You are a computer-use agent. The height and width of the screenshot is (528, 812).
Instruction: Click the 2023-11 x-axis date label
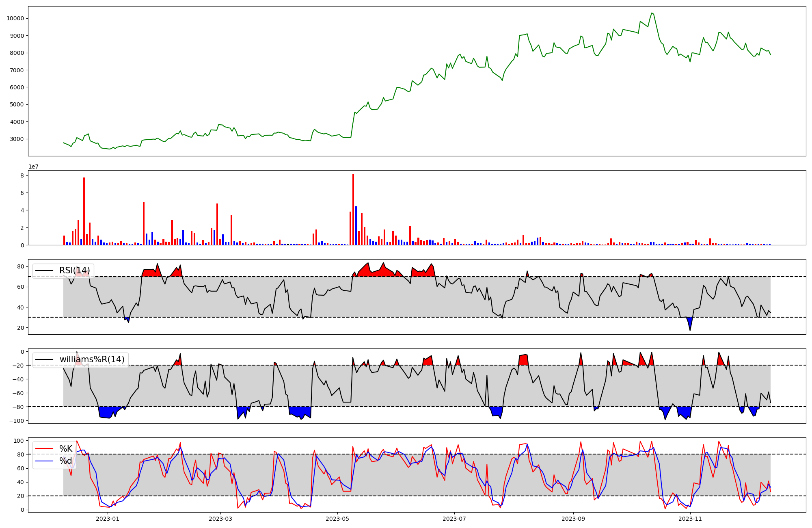click(690, 519)
